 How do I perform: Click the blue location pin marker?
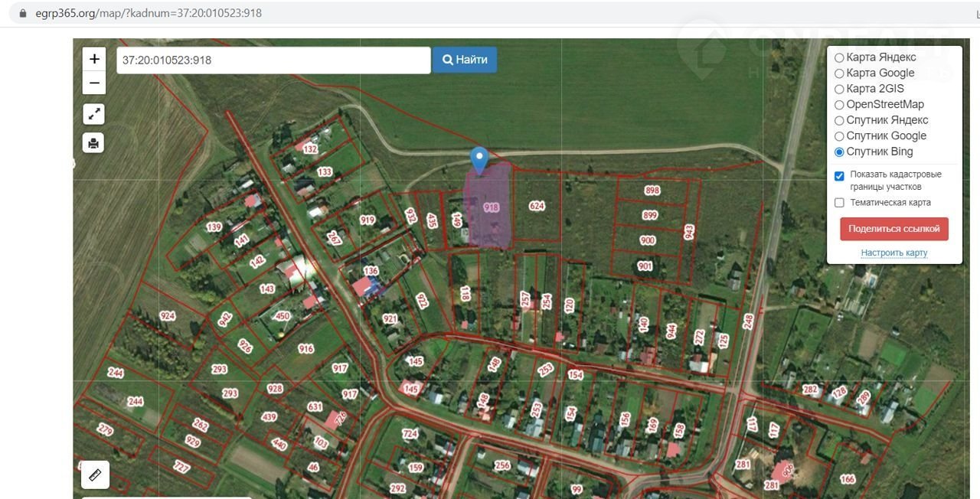(479, 159)
